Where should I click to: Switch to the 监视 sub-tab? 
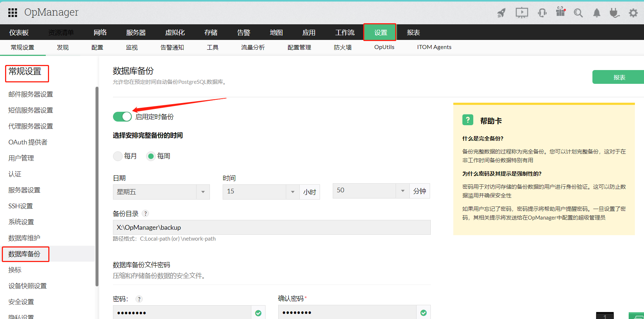tap(132, 48)
